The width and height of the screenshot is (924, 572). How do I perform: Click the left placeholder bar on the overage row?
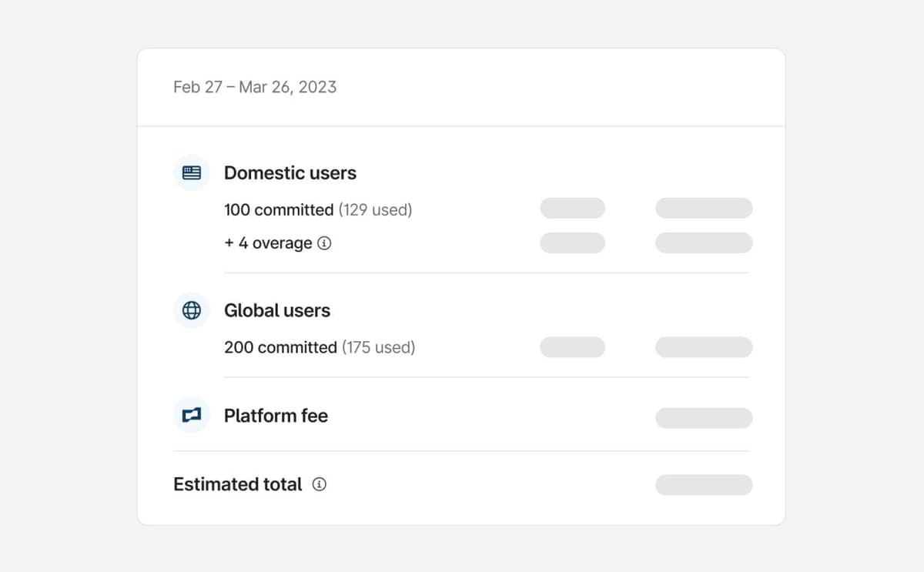pos(573,243)
